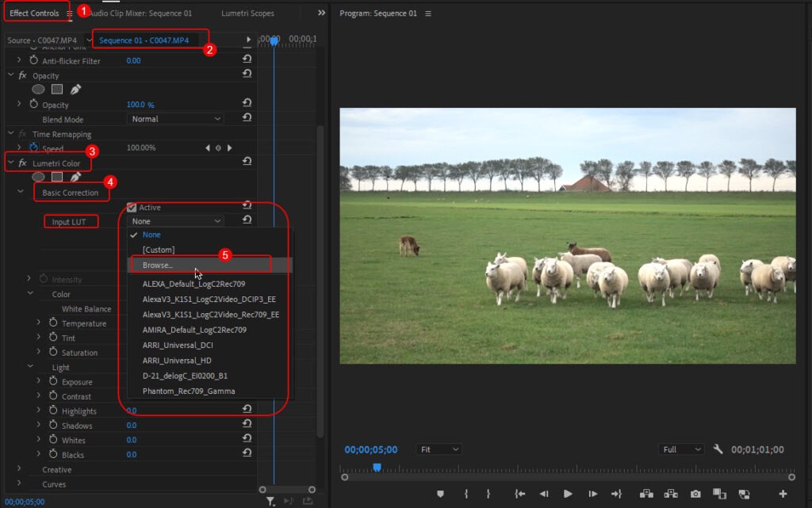Select the Opacity pen mask tool
812x508 pixels.
tap(76, 90)
